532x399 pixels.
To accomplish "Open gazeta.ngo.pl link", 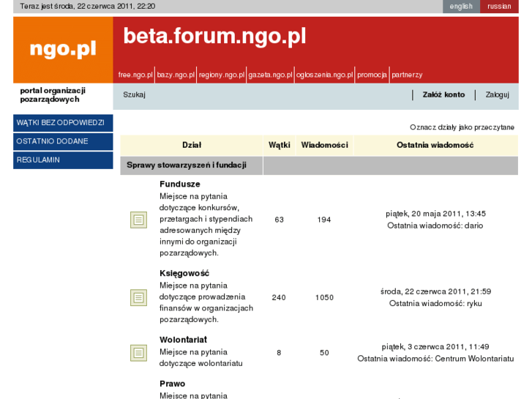I will point(270,75).
